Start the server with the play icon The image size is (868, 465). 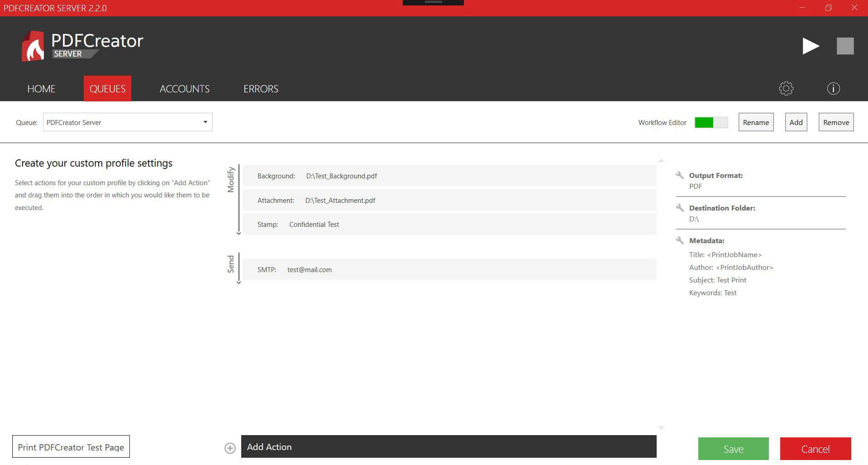coord(811,46)
